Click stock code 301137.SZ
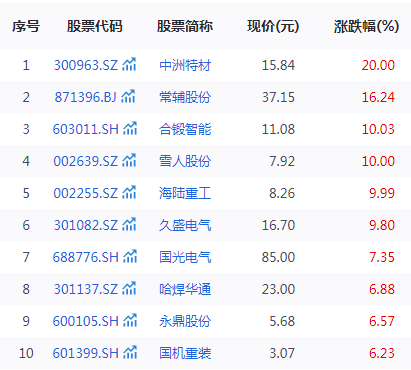This screenshot has width=411, height=370. point(86,289)
